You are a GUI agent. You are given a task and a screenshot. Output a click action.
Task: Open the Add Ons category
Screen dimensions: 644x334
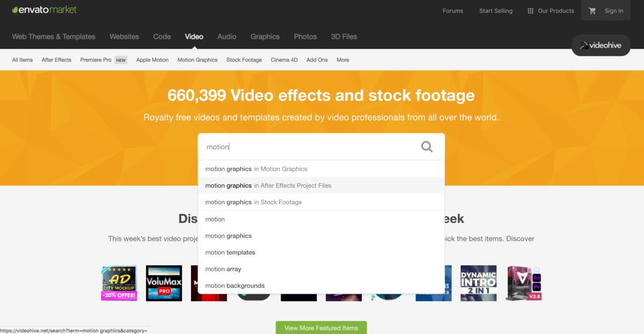(x=317, y=60)
